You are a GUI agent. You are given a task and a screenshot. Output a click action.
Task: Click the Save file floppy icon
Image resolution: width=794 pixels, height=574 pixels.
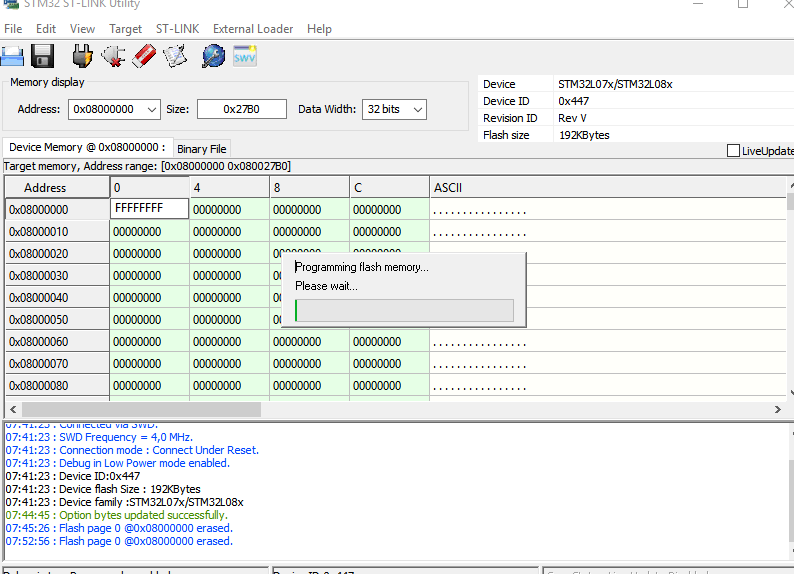(x=42, y=56)
